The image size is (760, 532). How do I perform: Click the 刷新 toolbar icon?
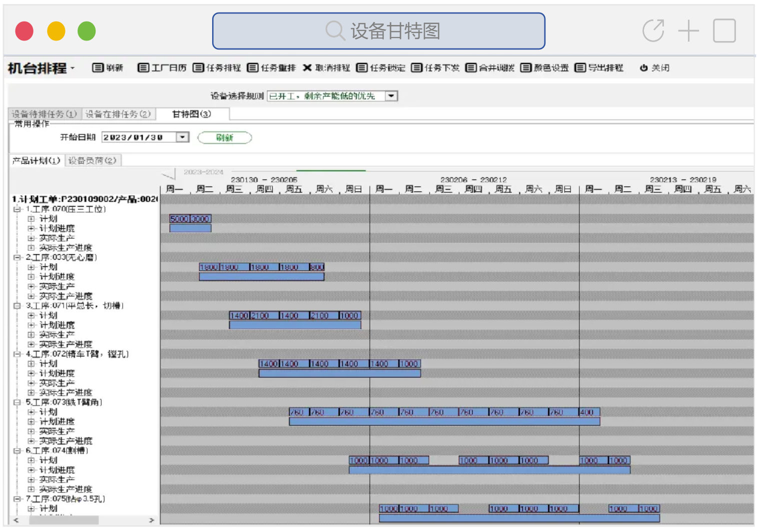[98, 68]
